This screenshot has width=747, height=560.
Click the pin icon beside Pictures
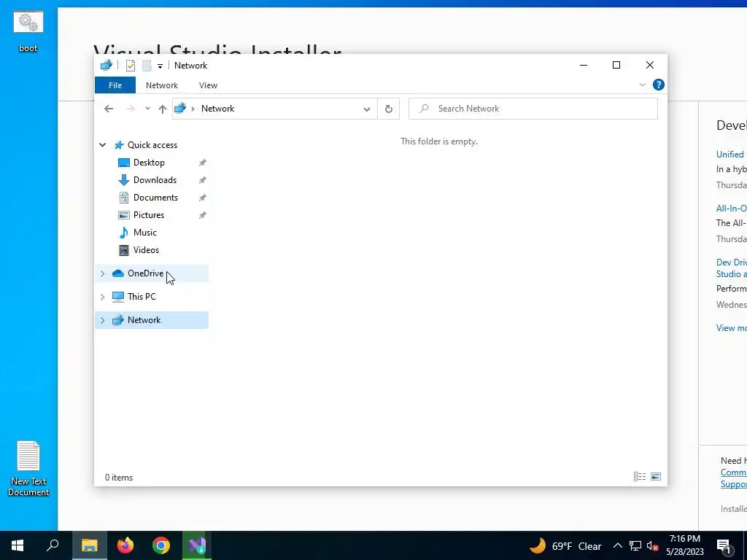[x=203, y=215]
